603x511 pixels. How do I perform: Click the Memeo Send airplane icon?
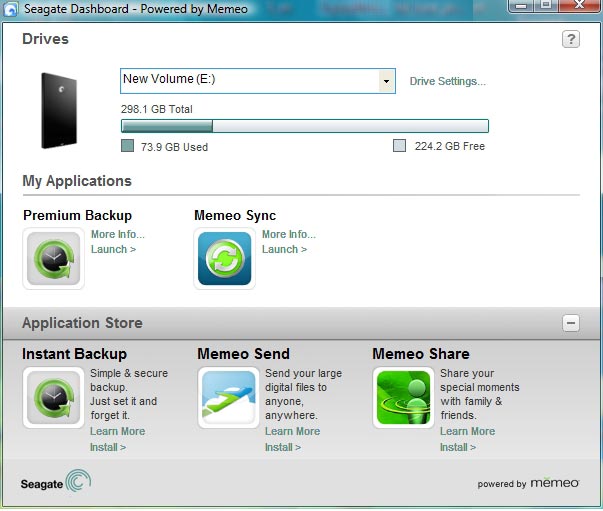[228, 398]
